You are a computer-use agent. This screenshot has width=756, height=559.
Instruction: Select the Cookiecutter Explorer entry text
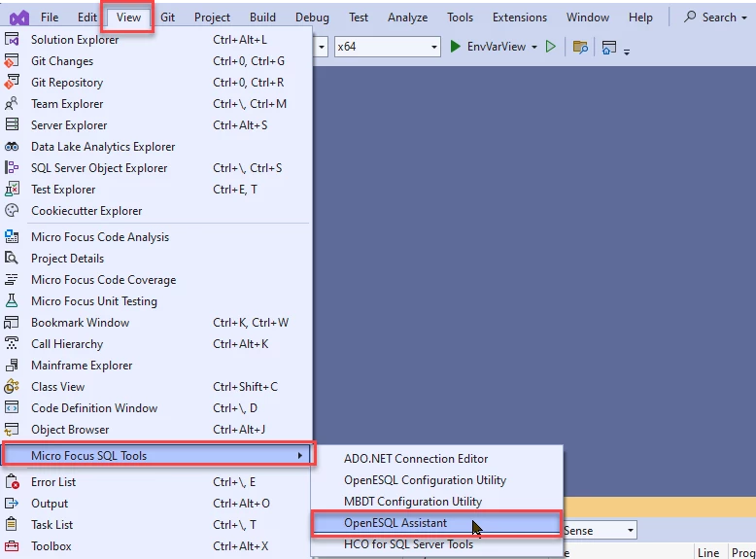pyautogui.click(x=86, y=211)
